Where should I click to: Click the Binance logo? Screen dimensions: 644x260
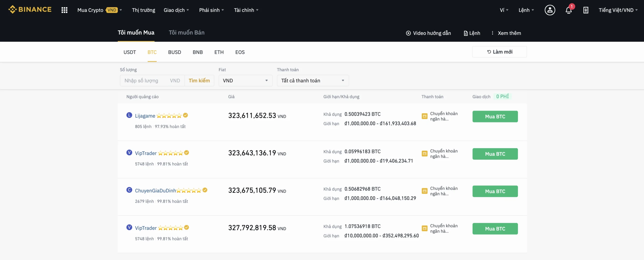(x=30, y=10)
